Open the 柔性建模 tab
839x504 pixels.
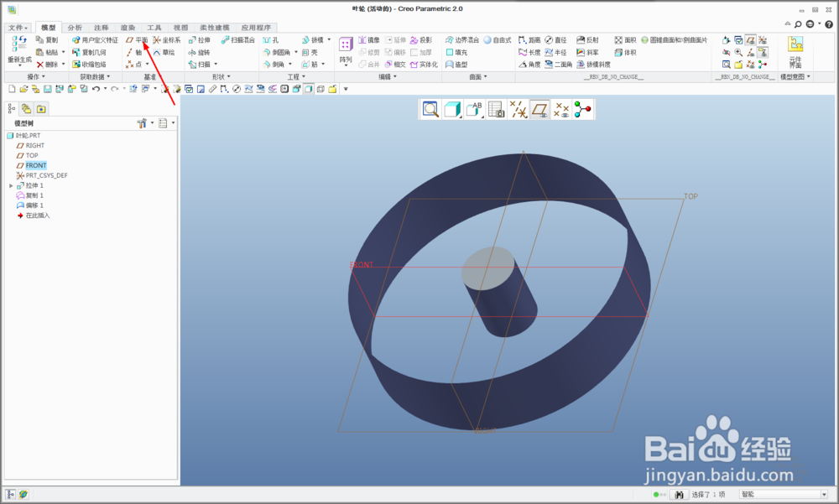point(215,28)
